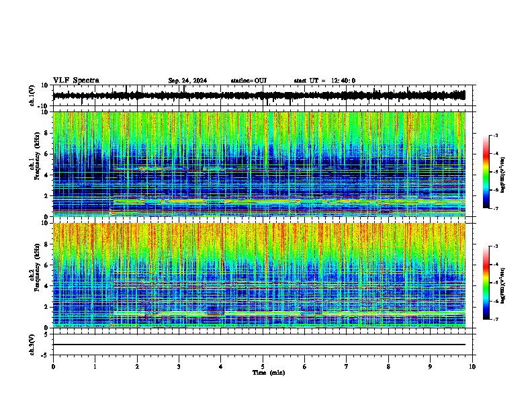Click time axis tick label "0"
This screenshot has width=532, height=411.
53,367
